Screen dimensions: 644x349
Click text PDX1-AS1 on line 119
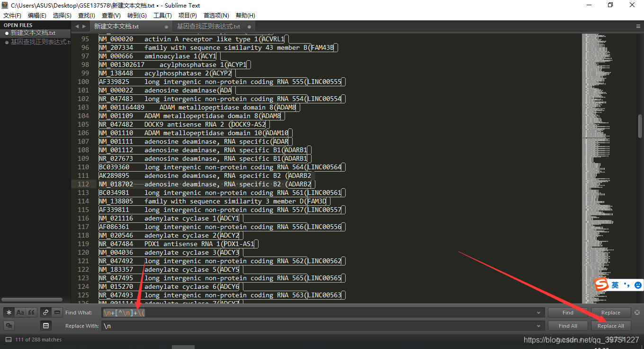(239, 244)
